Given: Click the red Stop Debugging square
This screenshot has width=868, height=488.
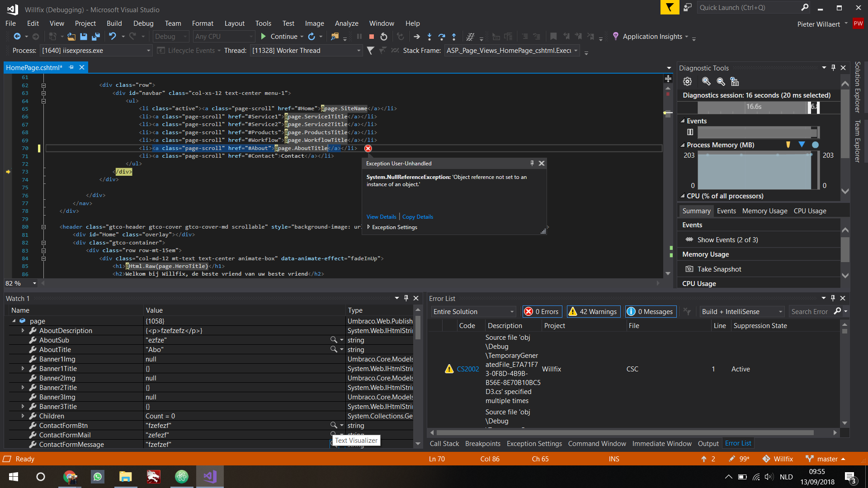Looking at the screenshot, I should [x=372, y=37].
